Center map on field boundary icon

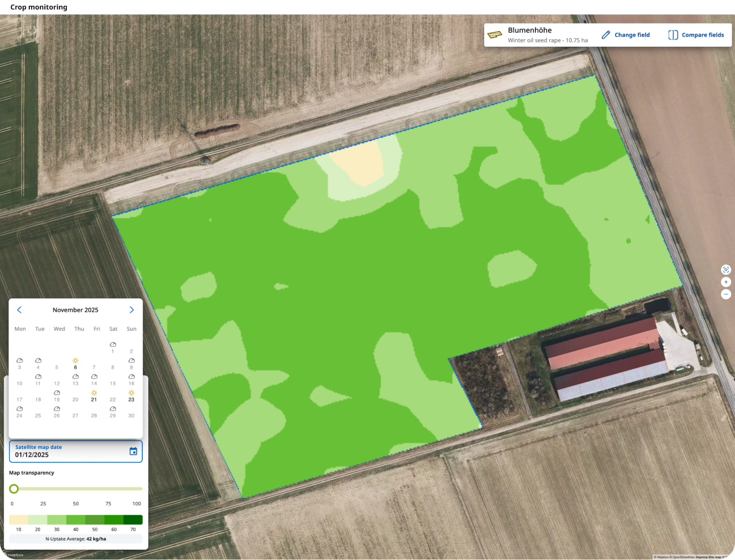pyautogui.click(x=726, y=270)
